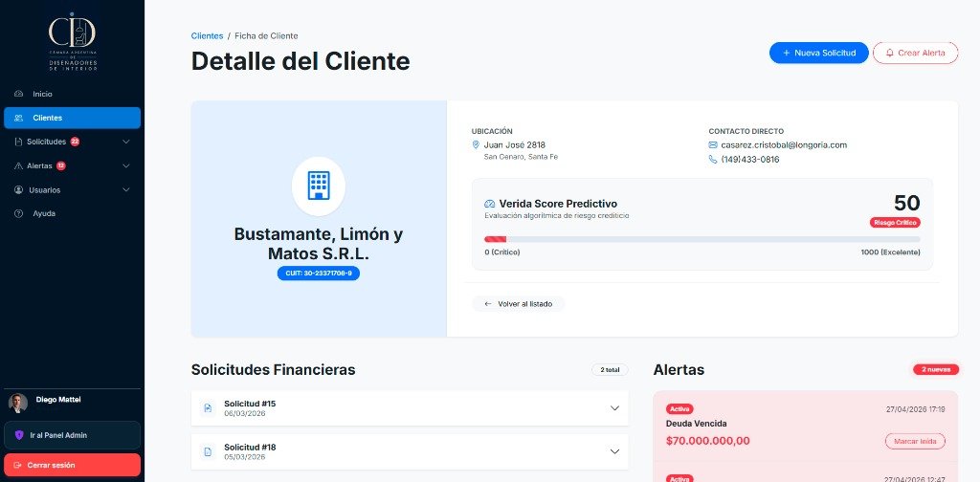
Task: Click the 2 nuevas alerts badge
Action: tap(936, 370)
